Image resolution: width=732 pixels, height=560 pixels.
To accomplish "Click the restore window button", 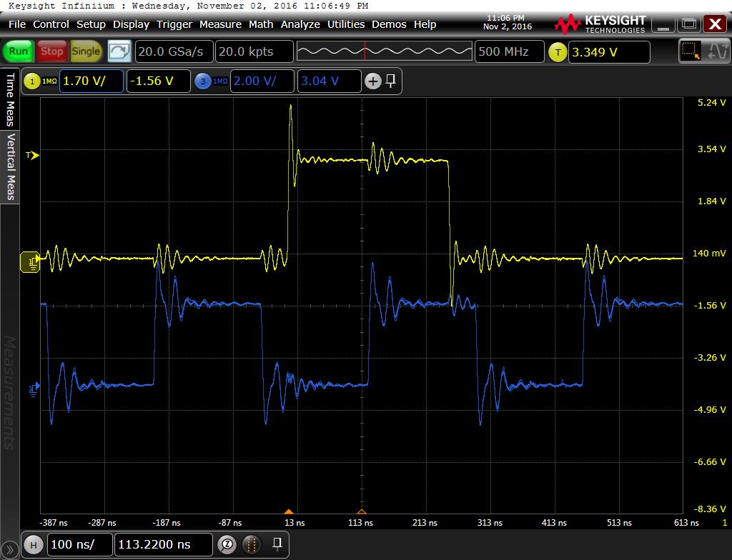I will click(689, 24).
